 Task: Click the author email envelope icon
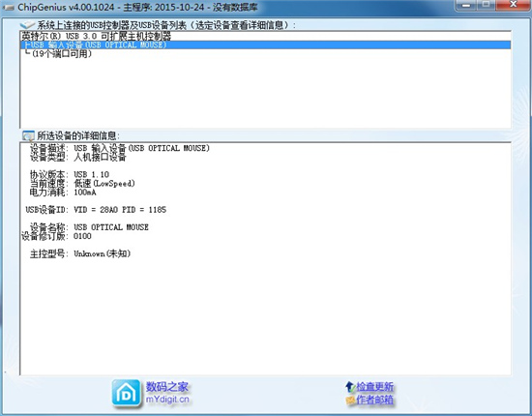click(350, 401)
